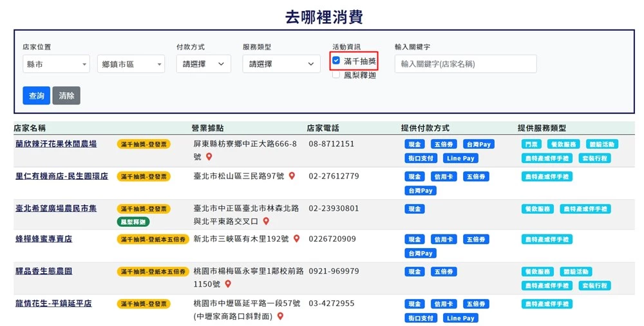
Task: Click phone number 0921-969979
Action: coord(334,271)
